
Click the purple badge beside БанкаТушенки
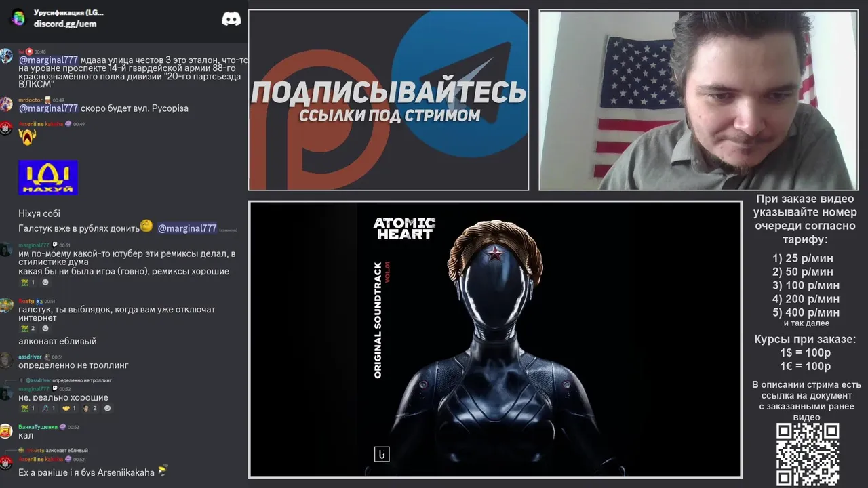62,427
